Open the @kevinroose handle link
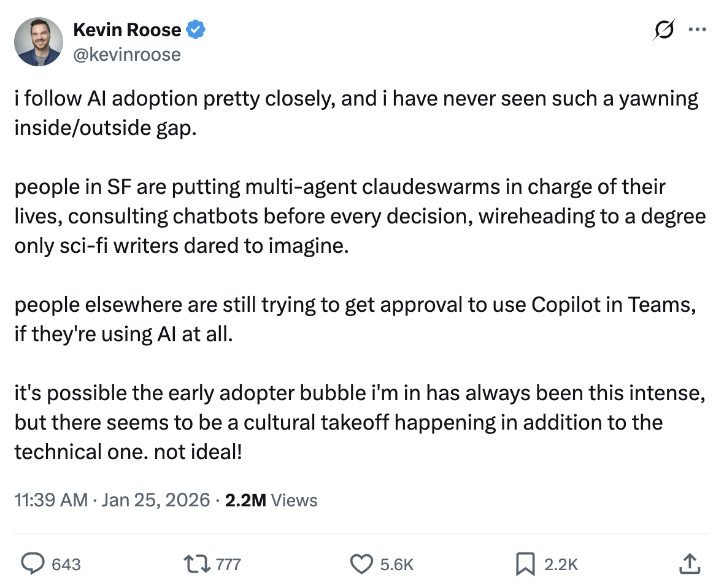 pyautogui.click(x=127, y=55)
